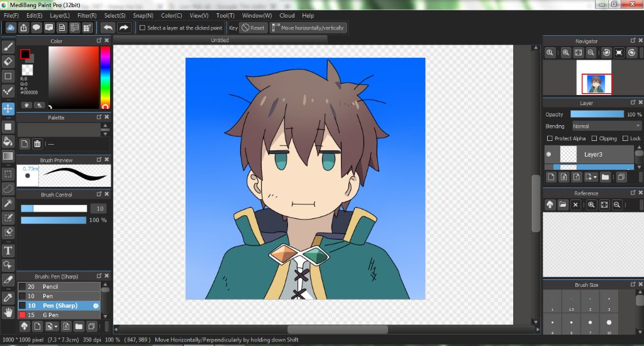This screenshot has height=346, width=644.
Task: Delete palette color trash icon
Action: [x=37, y=144]
